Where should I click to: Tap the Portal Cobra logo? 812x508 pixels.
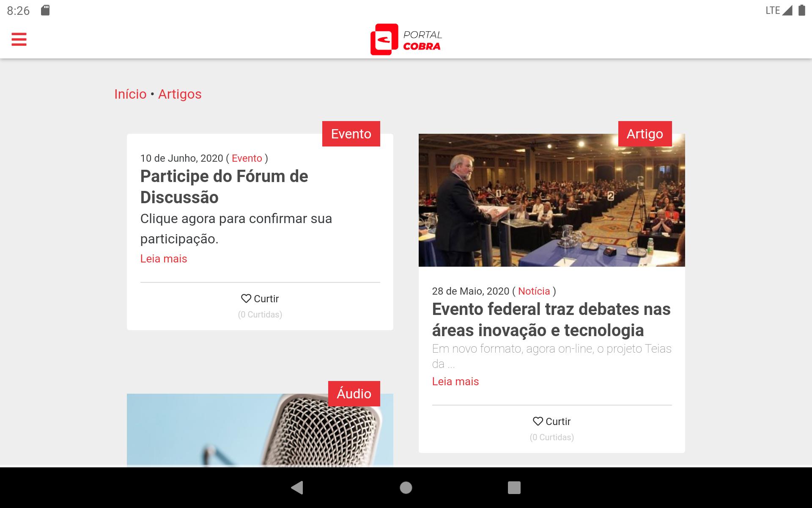coord(406,39)
